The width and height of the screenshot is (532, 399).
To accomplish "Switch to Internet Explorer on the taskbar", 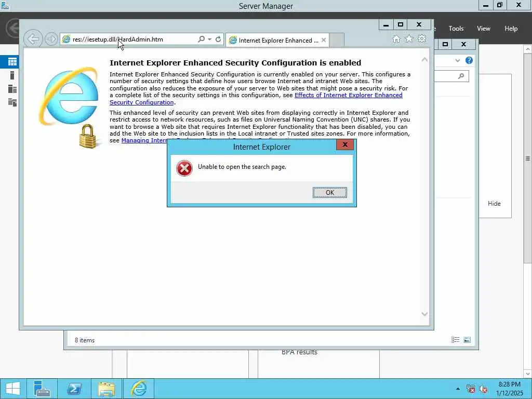I will 139,389.
